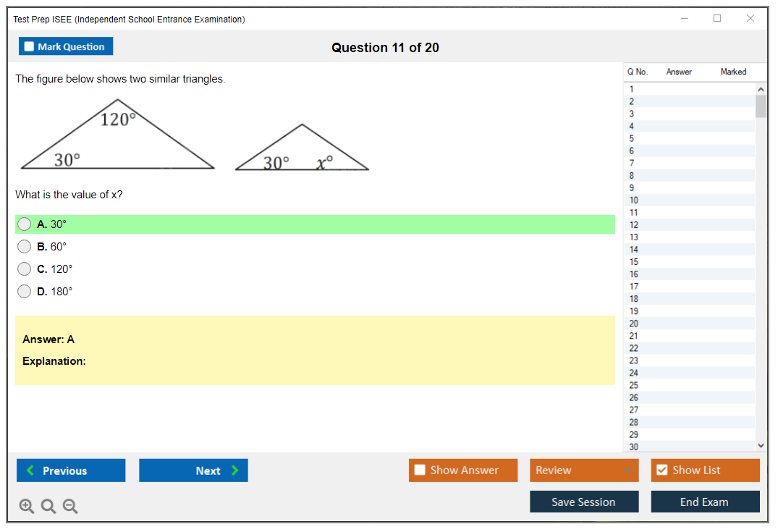Click the zoom out magnifier icon

tap(70, 506)
